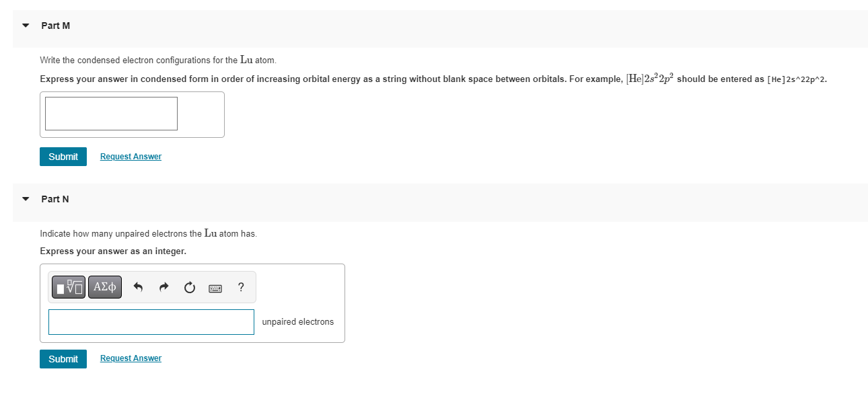
Task: Open the keyboard shortcuts icon
Action: click(215, 288)
